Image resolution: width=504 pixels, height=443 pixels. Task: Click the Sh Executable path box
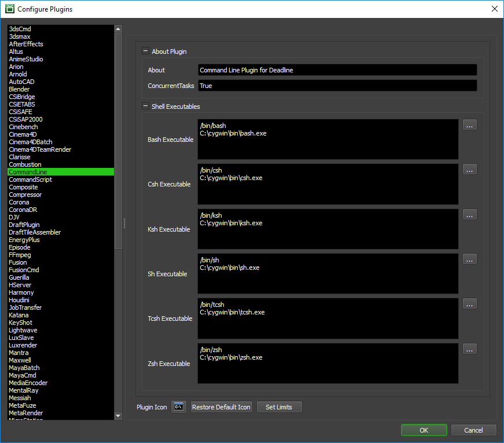click(328, 274)
